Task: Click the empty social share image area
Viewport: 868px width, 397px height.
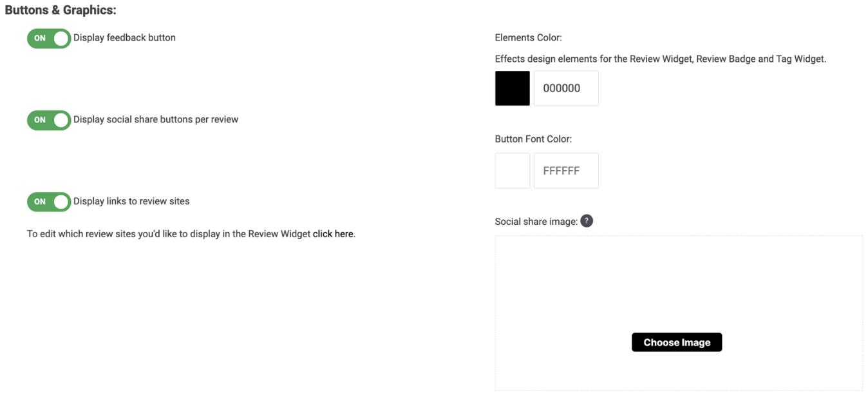Action: pos(678,284)
